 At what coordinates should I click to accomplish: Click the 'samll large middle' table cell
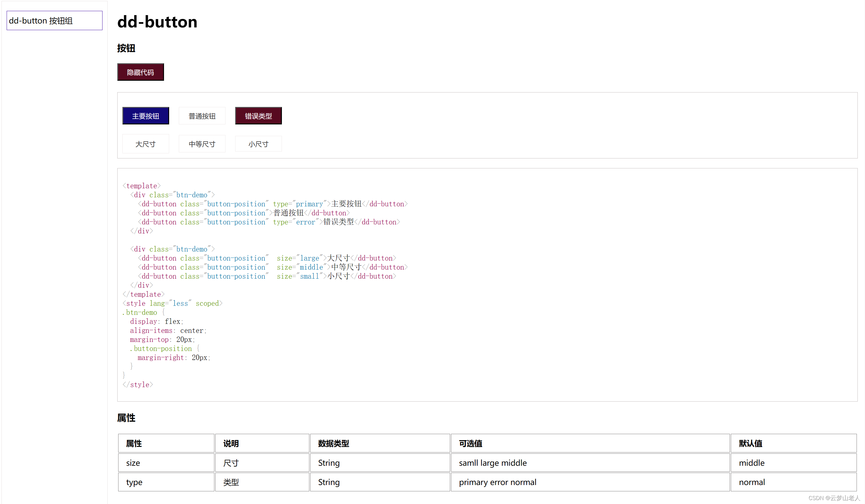coord(590,462)
